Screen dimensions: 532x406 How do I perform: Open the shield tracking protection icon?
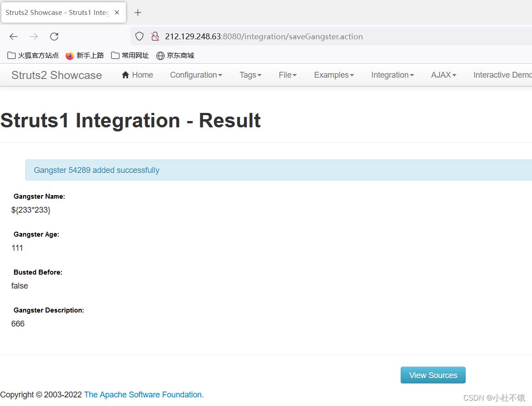pos(139,36)
